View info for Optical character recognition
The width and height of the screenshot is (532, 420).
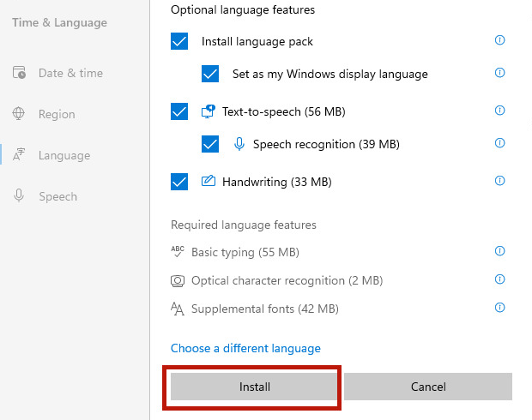pyautogui.click(x=499, y=279)
